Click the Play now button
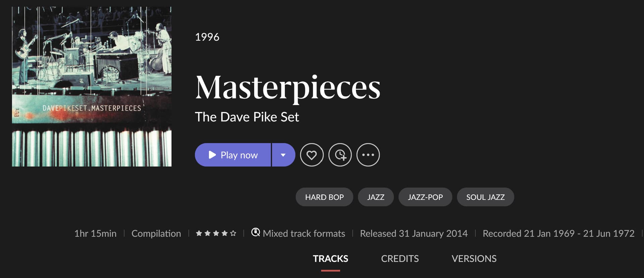The height and width of the screenshot is (278, 644). click(x=233, y=155)
